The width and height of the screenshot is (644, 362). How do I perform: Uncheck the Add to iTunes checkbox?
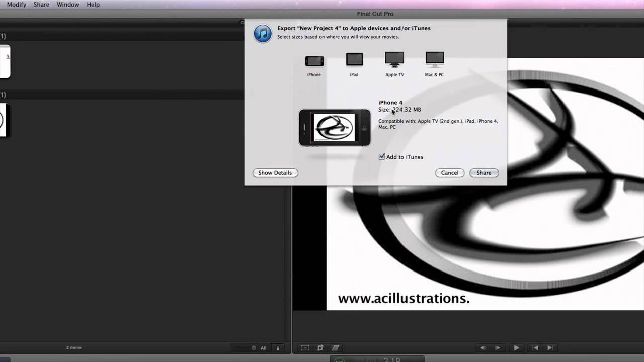[381, 157]
